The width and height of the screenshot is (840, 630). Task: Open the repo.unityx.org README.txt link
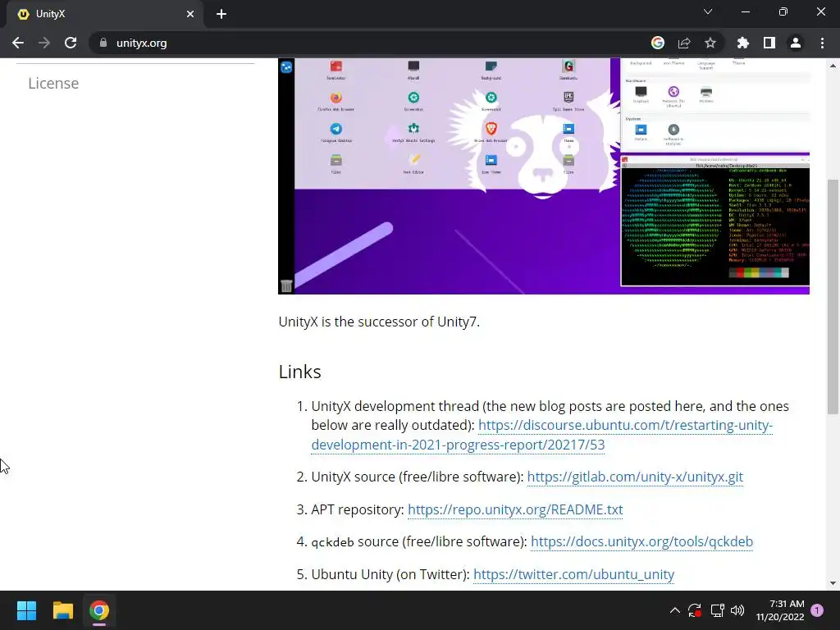(515, 509)
